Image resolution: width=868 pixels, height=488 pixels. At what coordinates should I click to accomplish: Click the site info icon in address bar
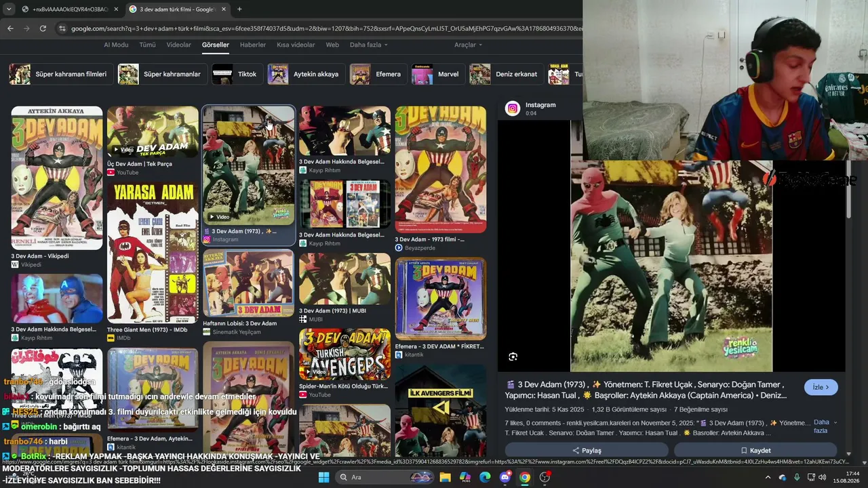pos(62,28)
